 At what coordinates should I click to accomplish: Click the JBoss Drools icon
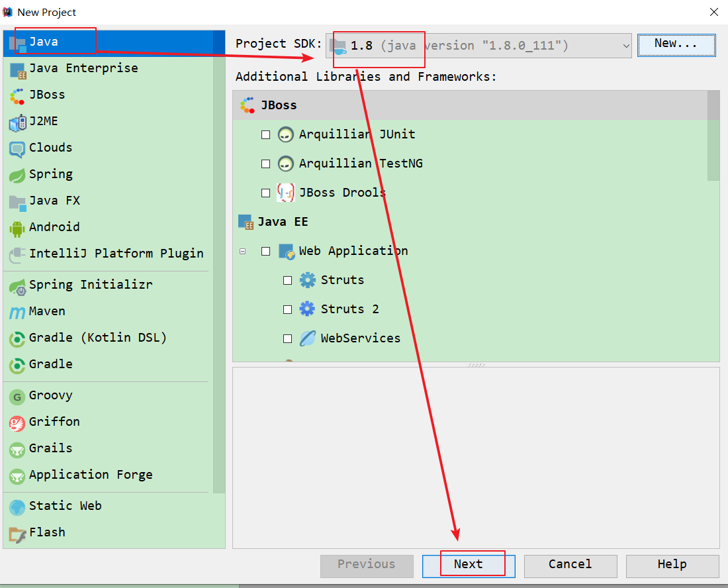point(285,192)
